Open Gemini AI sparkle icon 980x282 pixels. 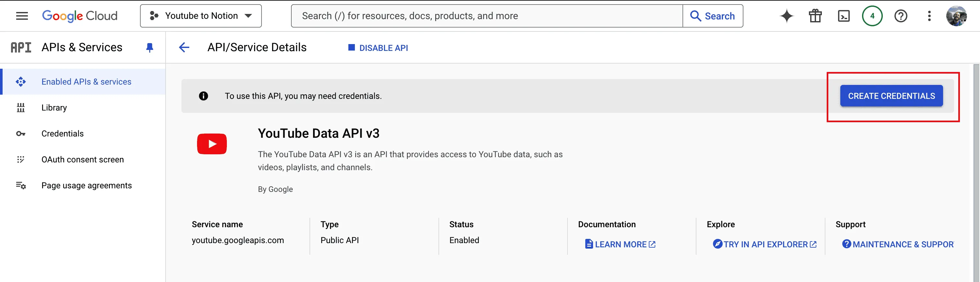(787, 16)
